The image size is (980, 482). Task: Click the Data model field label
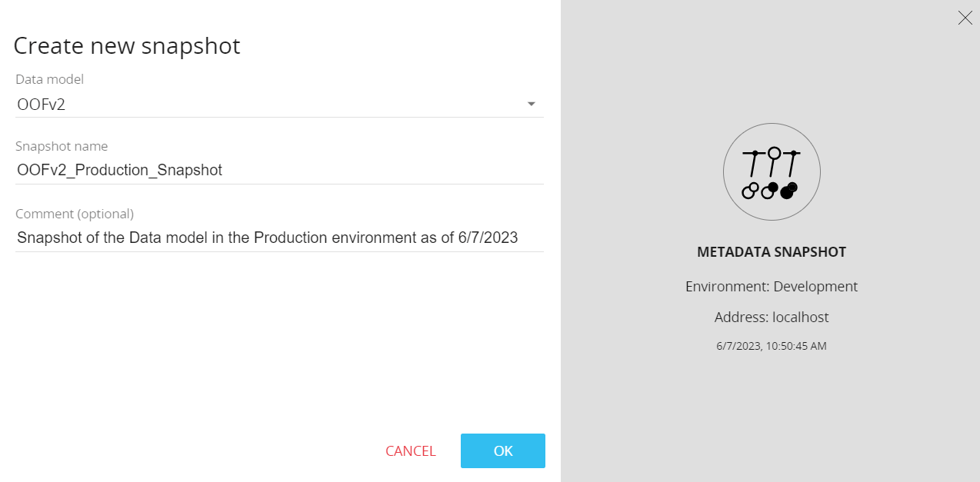tap(49, 79)
